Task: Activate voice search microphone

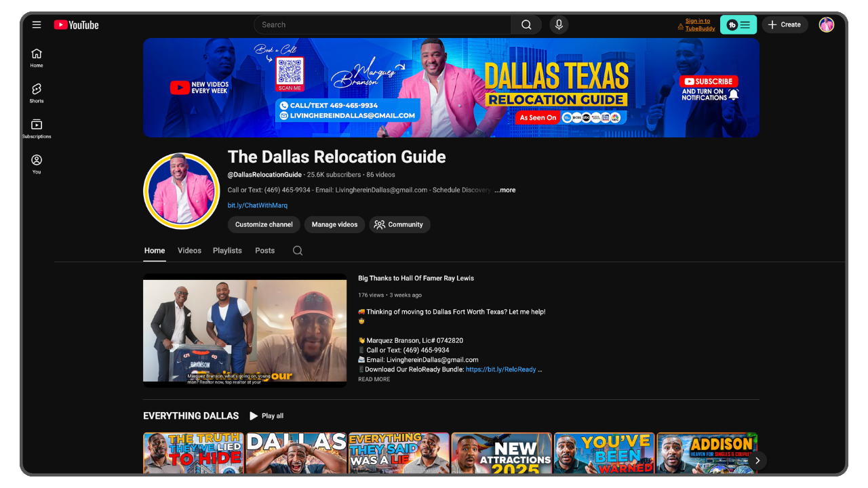Action: tap(559, 25)
